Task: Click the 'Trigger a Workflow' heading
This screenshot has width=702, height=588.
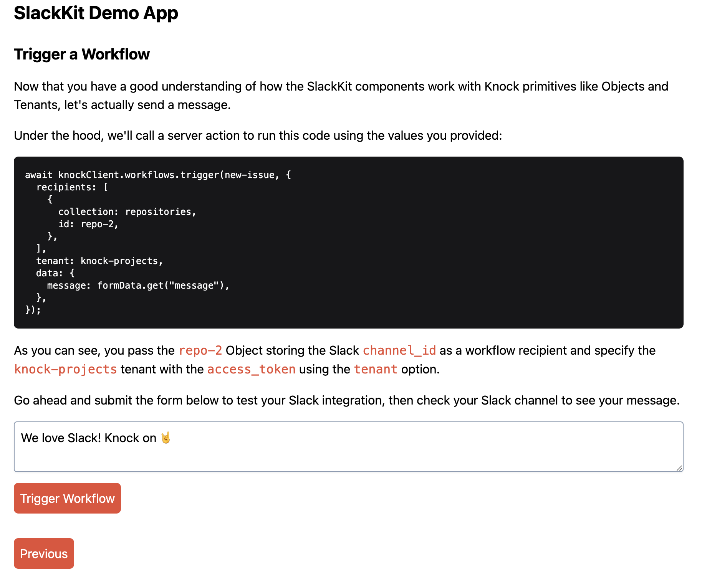Action: pos(81,55)
